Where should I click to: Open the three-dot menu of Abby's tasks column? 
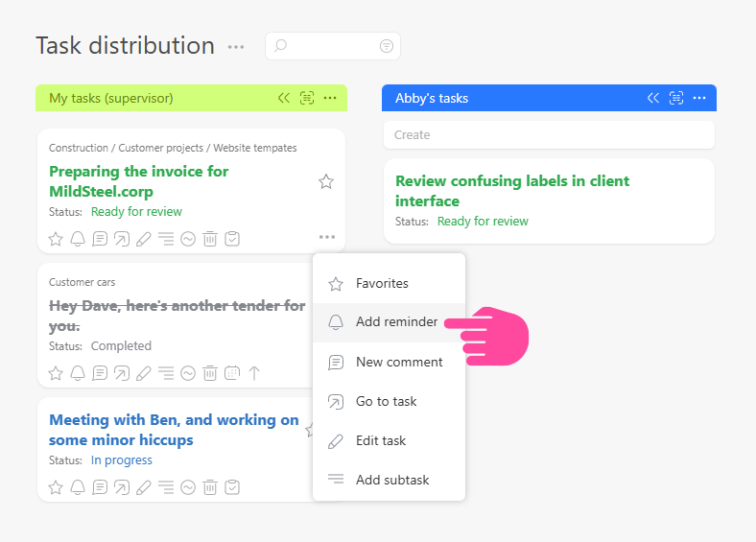point(699,98)
